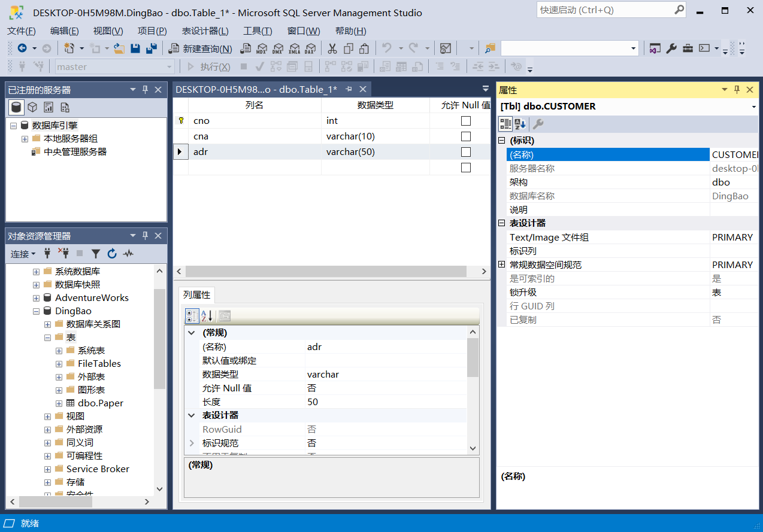Switch Properties panel to categorized view
The image size is (763, 532).
click(505, 124)
